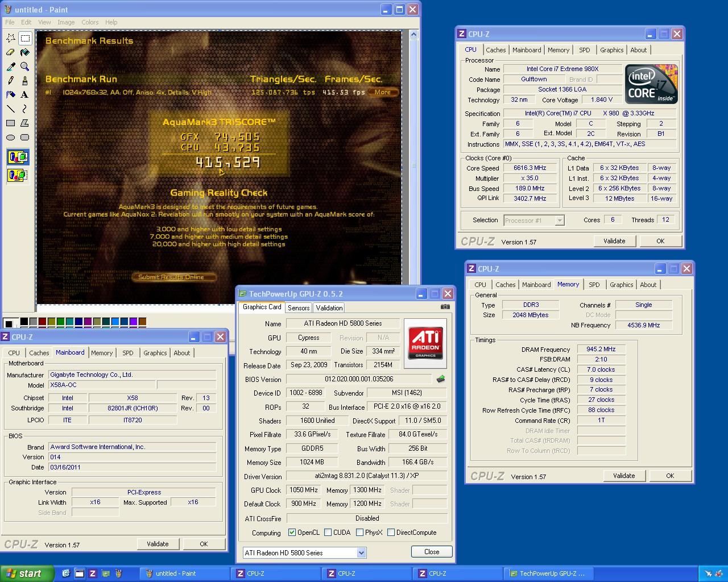Select the Rectangle shape tool
The image size is (728, 582).
(x=11, y=123)
